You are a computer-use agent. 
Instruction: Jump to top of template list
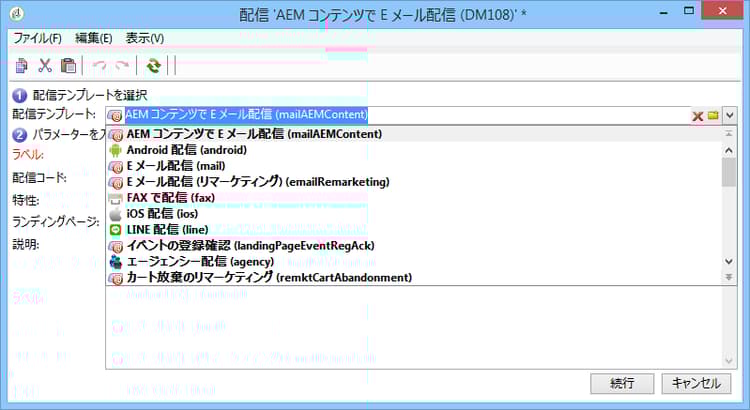pos(728,133)
